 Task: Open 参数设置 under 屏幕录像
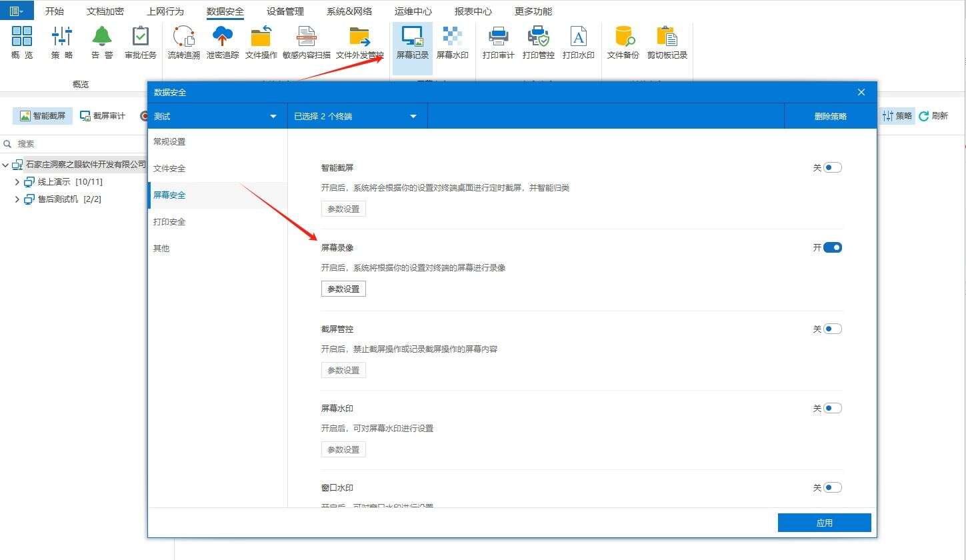point(343,289)
